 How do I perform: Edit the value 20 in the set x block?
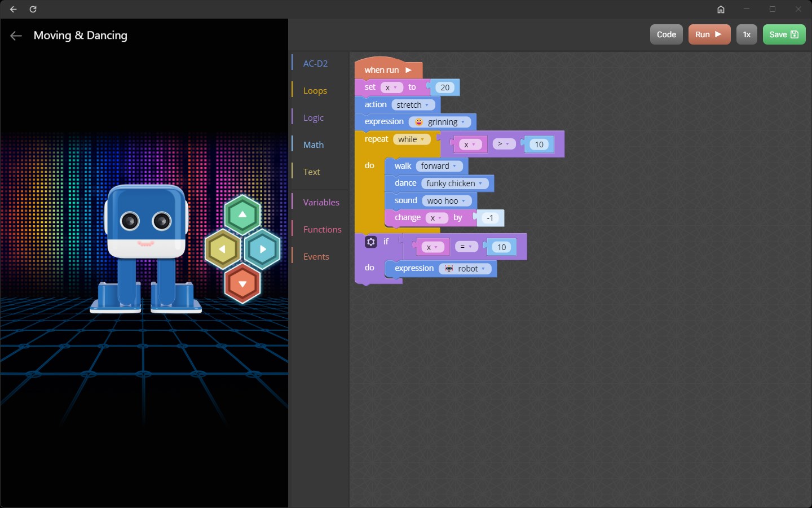click(444, 87)
